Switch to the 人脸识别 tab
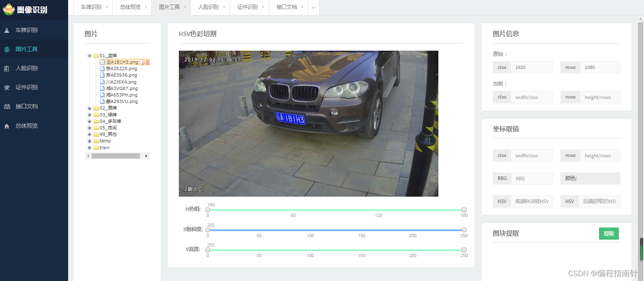This screenshot has height=281, width=644. pyautogui.click(x=208, y=7)
